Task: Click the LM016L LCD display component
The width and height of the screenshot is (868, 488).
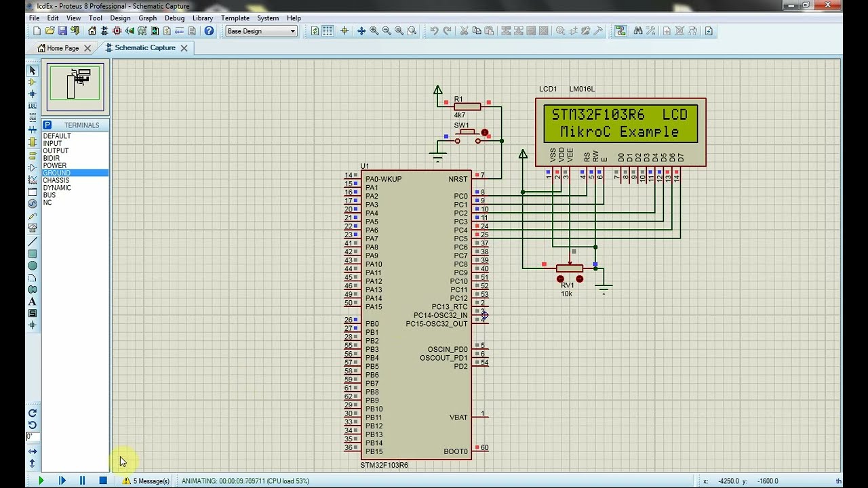Action: click(x=620, y=132)
